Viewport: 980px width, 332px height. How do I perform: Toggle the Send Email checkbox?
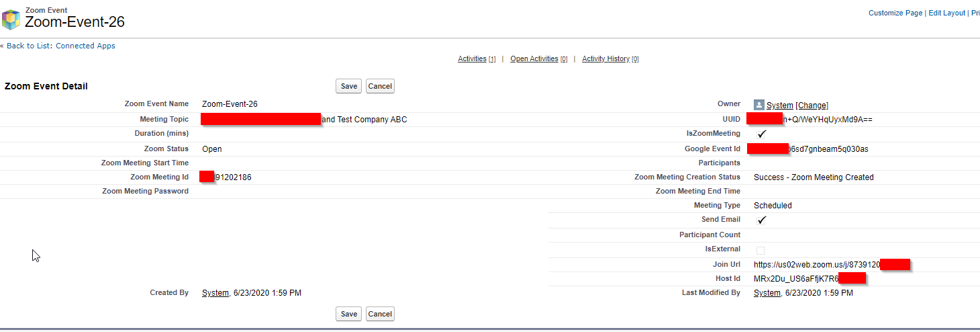point(761,220)
